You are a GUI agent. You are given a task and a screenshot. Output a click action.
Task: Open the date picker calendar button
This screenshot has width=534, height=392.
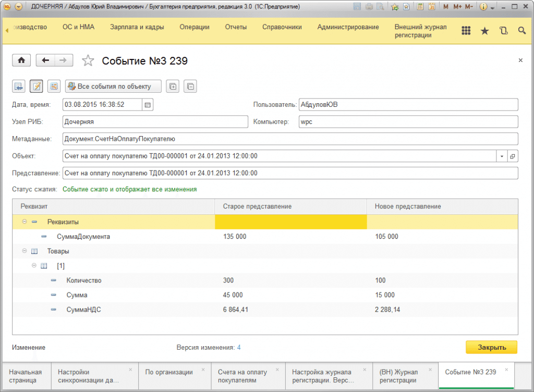[x=148, y=105]
